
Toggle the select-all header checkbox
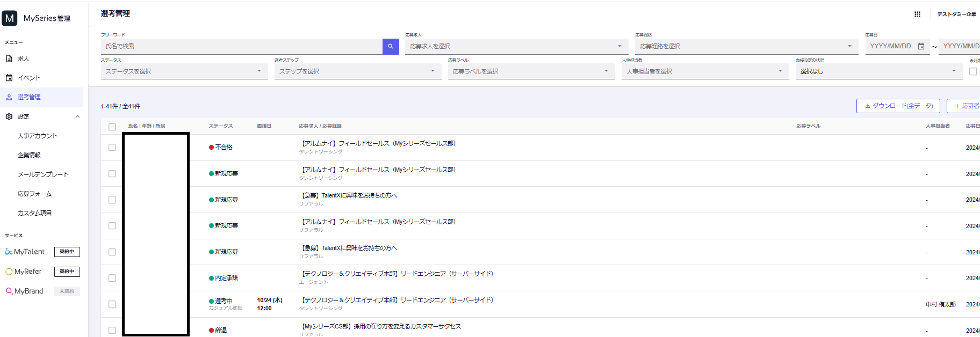[x=112, y=127]
